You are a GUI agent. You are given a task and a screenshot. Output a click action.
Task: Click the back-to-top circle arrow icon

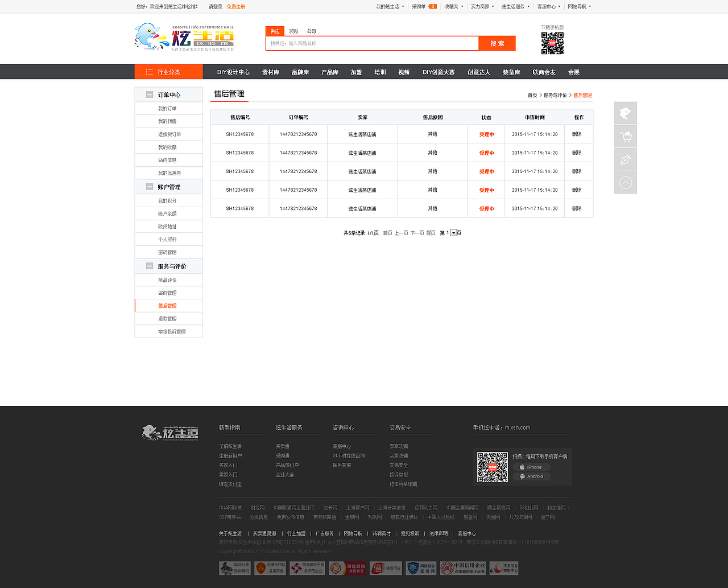(x=625, y=182)
